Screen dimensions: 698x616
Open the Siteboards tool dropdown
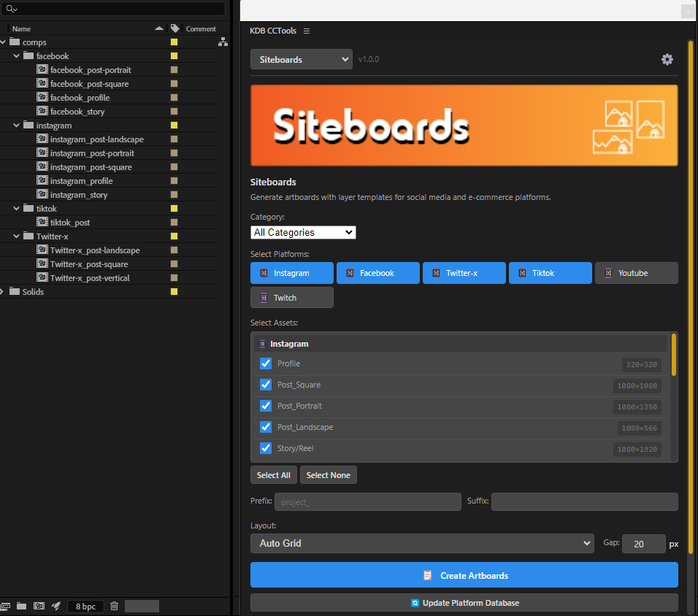(302, 59)
